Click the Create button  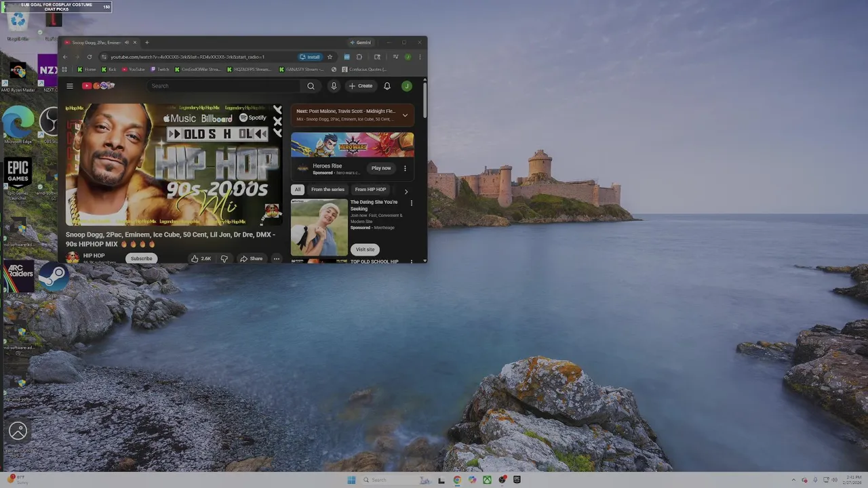pos(360,86)
